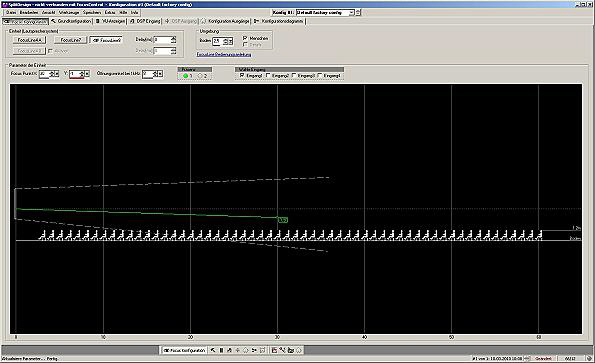Switch to Grundkonfiguration tab
Viewport: 595px width, 363px height.
(x=71, y=21)
